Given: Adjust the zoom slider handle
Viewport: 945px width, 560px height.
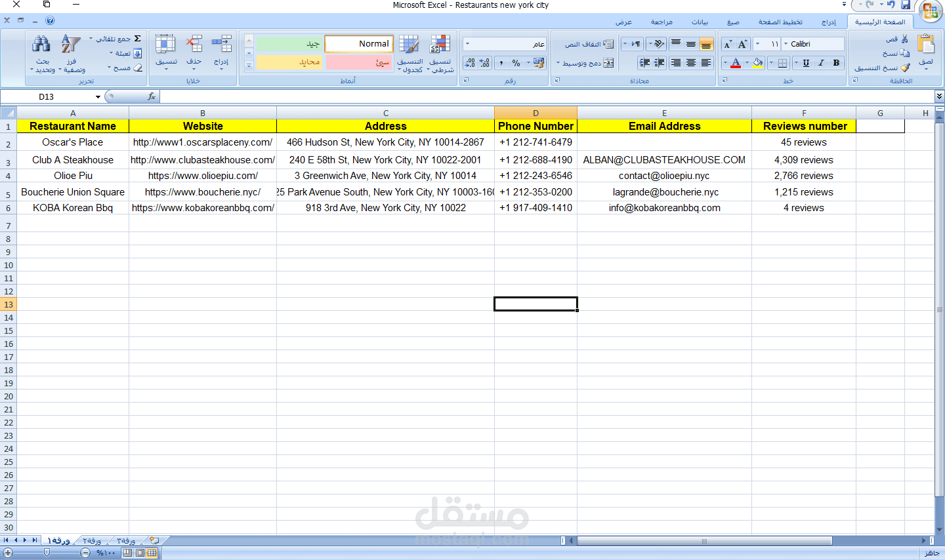Looking at the screenshot, I should click(x=47, y=553).
